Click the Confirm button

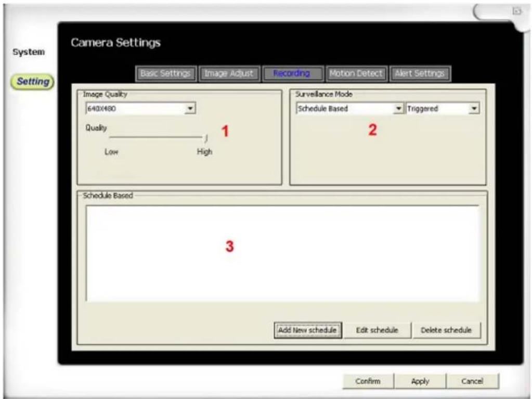[x=368, y=381]
